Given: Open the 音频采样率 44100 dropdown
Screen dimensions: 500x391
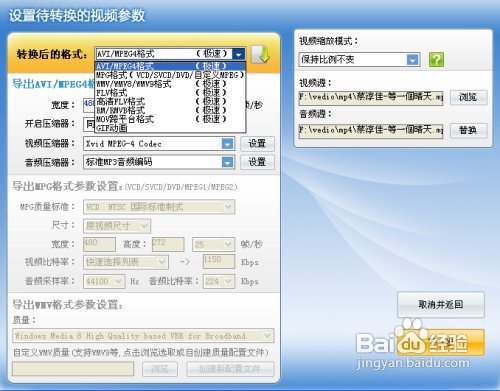Looking at the screenshot, I should pyautogui.click(x=104, y=281).
